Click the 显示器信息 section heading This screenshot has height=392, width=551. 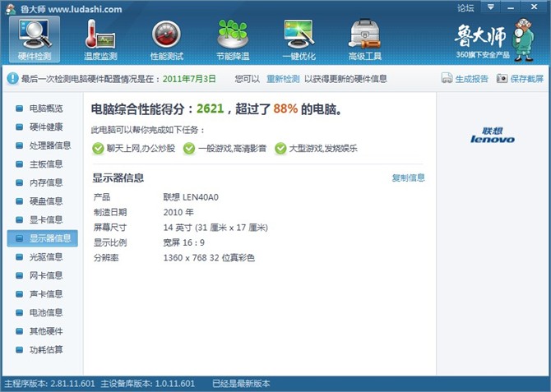(118, 178)
